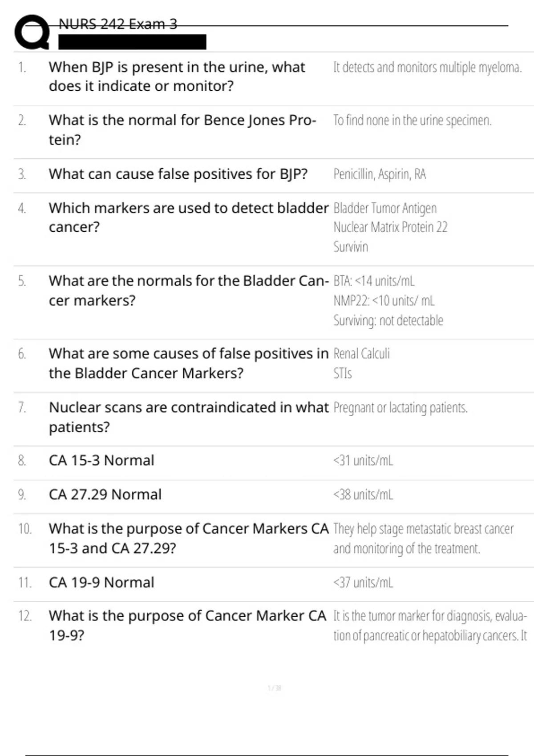This screenshot has width=534, height=756.
Task: Select question 1 about BJP in urine
Action: click(x=177, y=76)
